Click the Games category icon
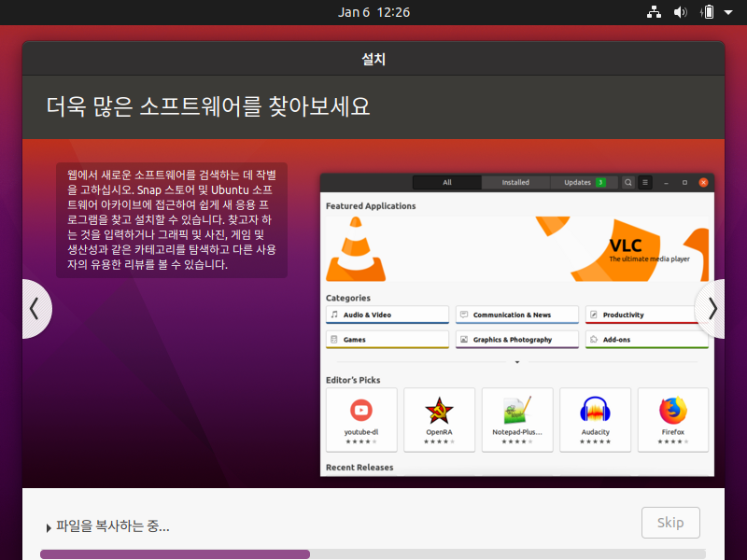 [x=334, y=340]
